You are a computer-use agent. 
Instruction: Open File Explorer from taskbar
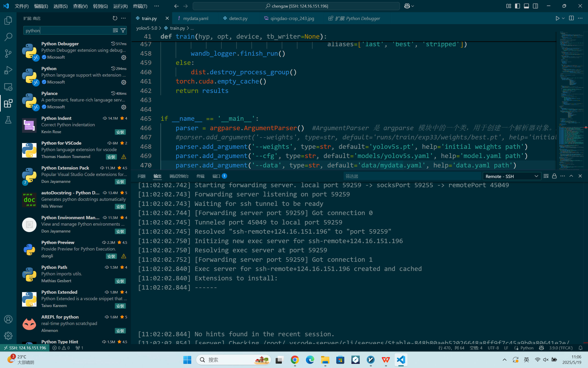click(325, 360)
